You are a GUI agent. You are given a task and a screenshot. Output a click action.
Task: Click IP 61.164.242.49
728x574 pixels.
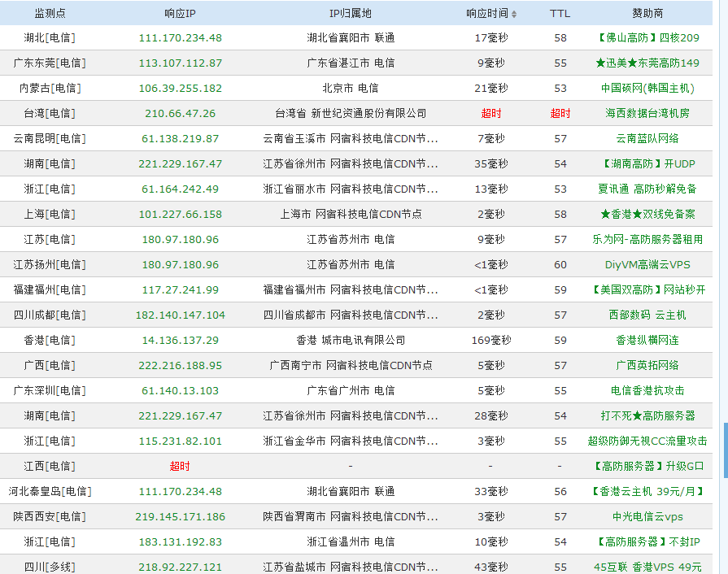click(x=180, y=189)
